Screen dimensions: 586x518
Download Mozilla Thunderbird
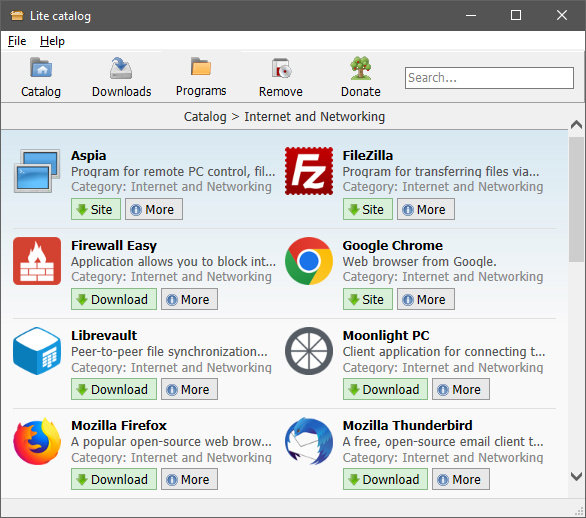[385, 480]
